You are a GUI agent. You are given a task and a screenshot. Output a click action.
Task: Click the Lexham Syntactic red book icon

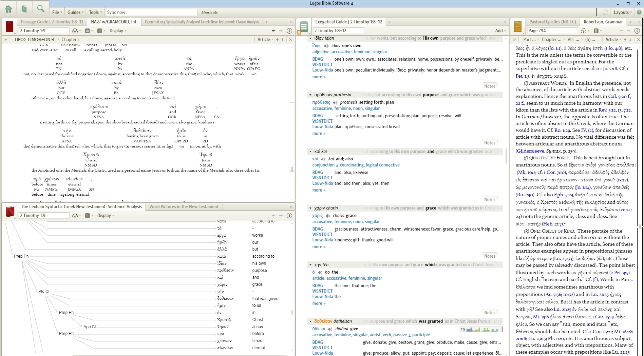coord(10,212)
